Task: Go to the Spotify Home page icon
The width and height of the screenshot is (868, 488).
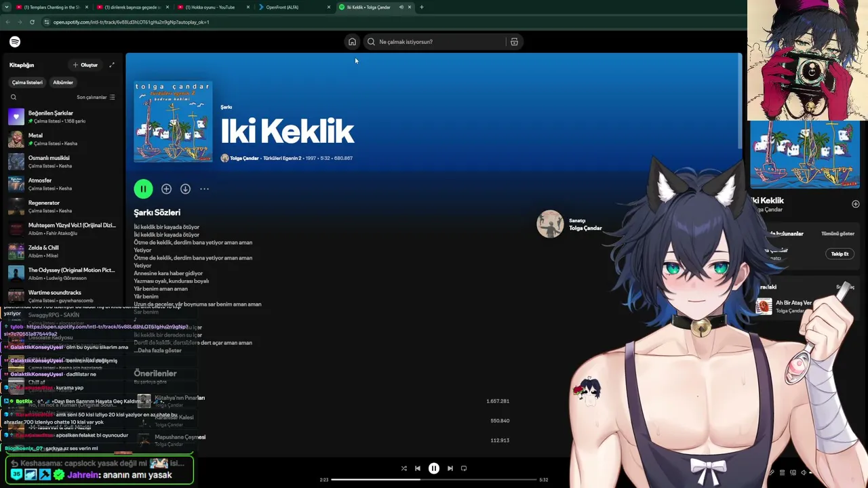Action: tap(352, 42)
